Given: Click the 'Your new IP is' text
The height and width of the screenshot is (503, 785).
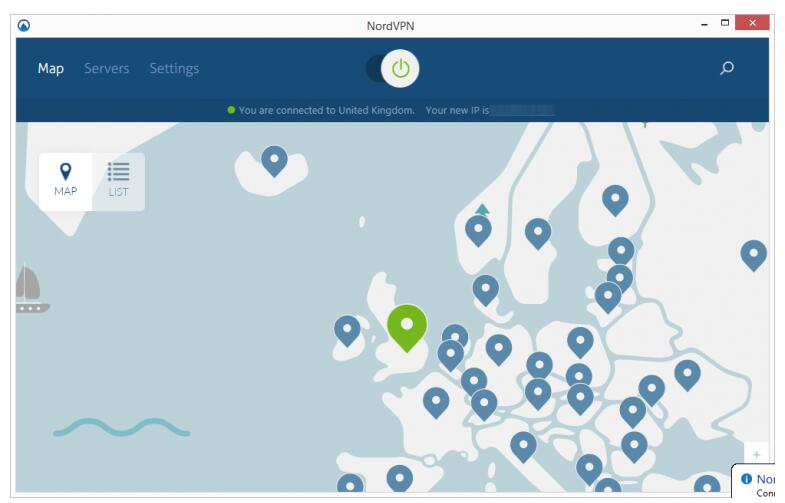Looking at the screenshot, I should [457, 110].
